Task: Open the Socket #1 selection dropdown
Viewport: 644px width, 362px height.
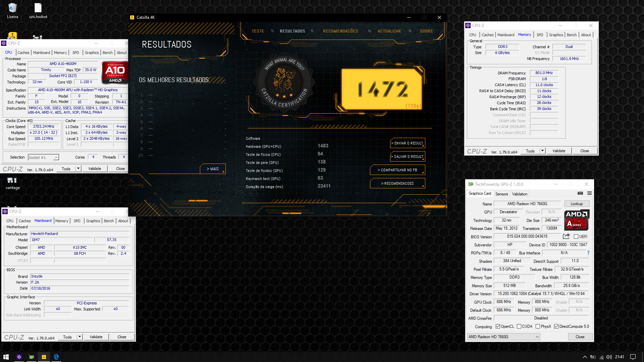Action: (43, 157)
